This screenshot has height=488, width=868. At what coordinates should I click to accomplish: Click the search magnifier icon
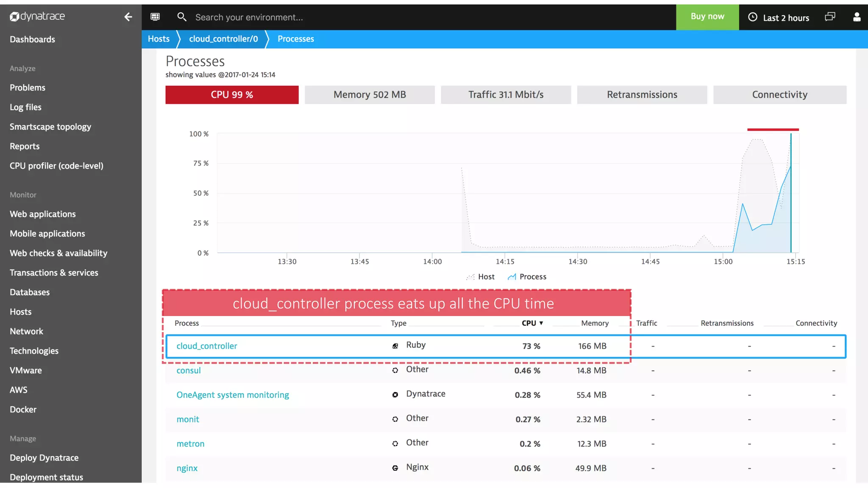point(182,17)
